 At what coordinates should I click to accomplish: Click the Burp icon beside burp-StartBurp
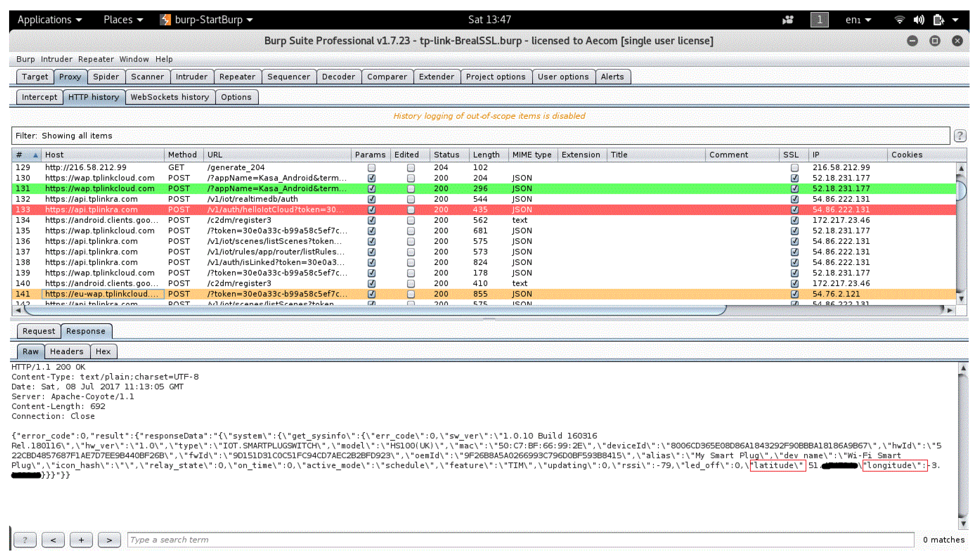165,20
